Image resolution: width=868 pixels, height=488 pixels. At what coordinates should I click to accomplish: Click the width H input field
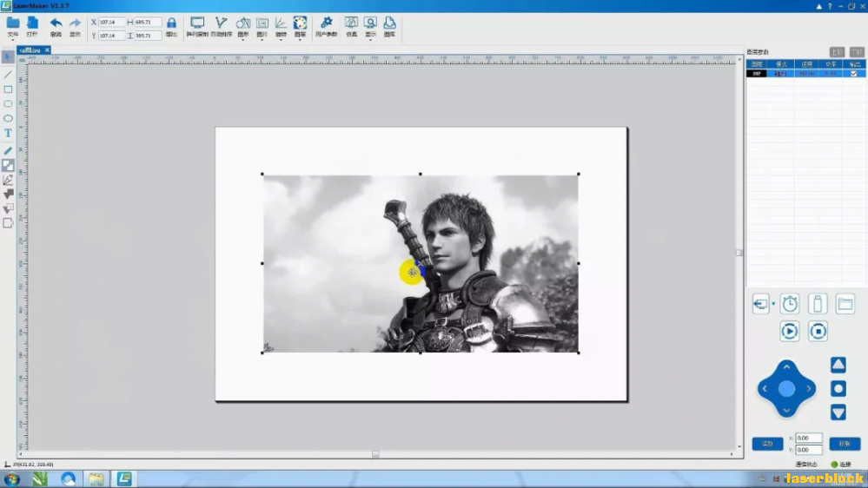point(148,22)
